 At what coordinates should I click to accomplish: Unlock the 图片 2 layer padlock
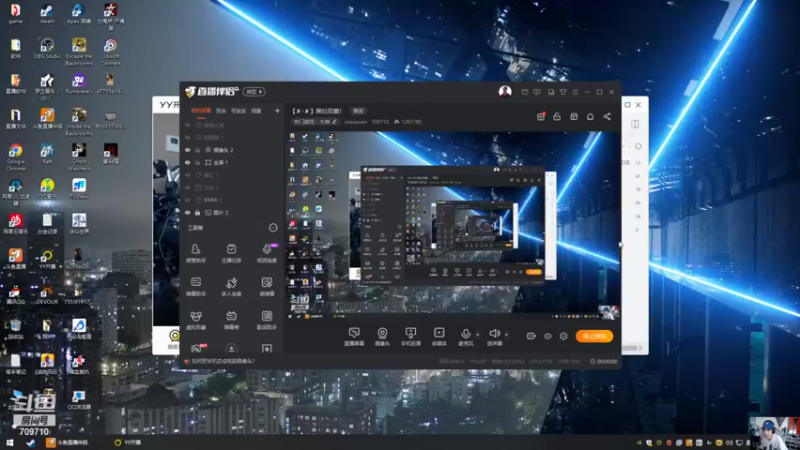(x=197, y=213)
